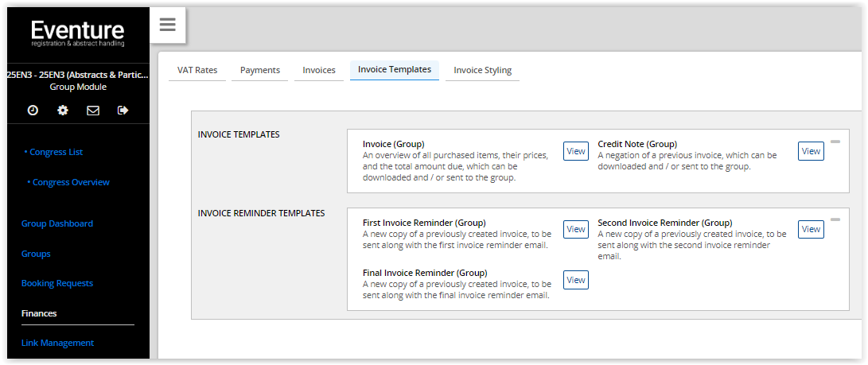This screenshot has width=868, height=365.
Task: Open the hamburger menu icon
Action: (x=168, y=25)
